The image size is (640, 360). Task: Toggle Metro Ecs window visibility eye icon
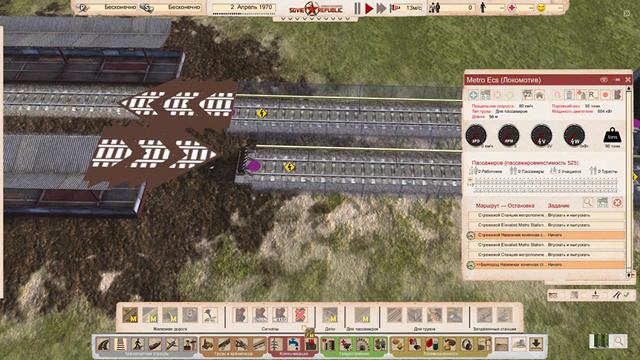point(604,80)
